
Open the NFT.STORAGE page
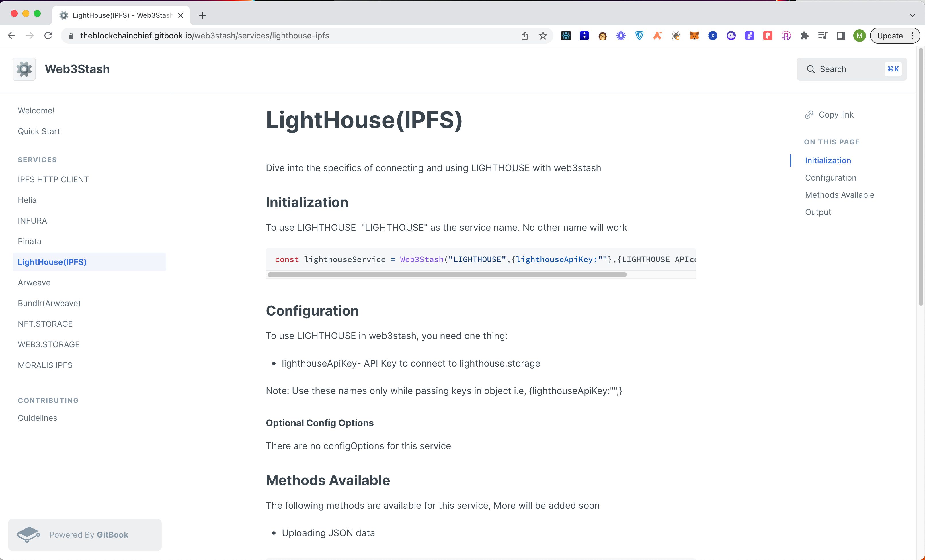click(45, 324)
